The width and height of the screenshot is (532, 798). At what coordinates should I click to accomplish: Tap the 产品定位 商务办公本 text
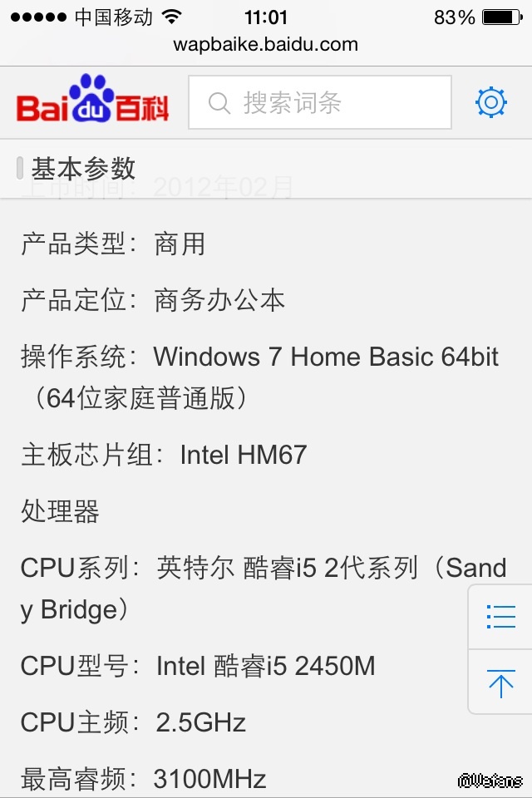tap(153, 300)
